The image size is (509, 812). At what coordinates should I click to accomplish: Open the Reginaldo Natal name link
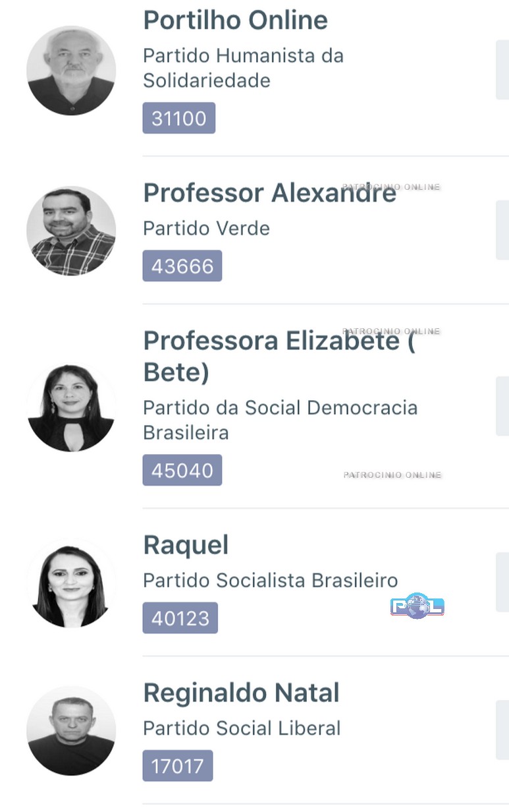coord(241,693)
